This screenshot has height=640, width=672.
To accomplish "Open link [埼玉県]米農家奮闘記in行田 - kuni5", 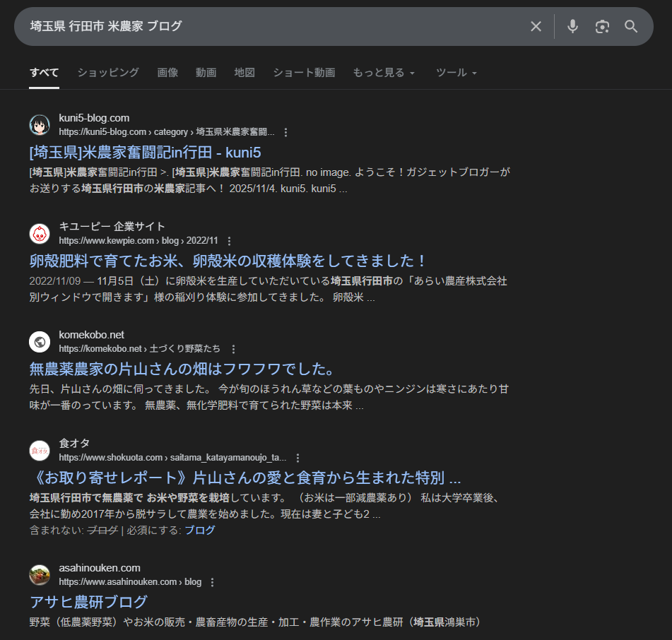I will point(146,153).
